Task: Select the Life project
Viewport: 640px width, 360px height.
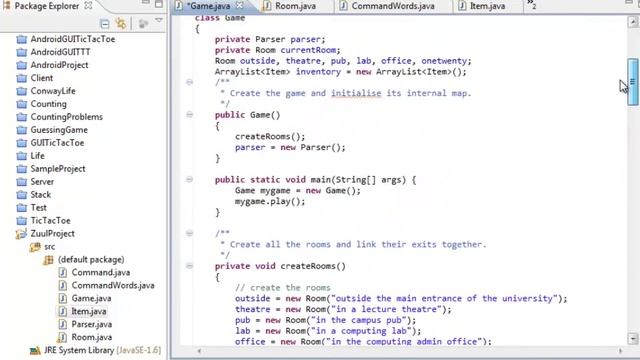Action: pyautogui.click(x=38, y=156)
